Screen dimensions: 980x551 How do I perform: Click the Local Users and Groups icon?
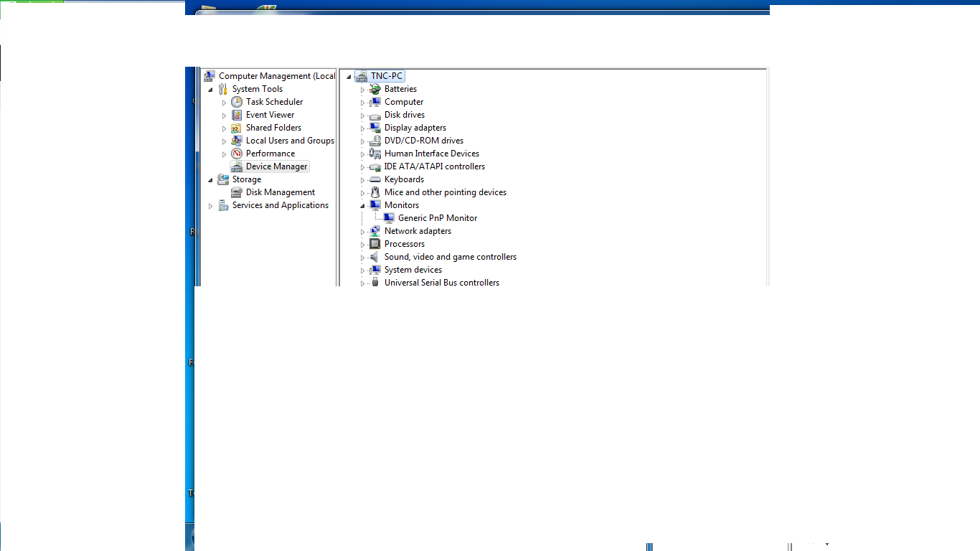pos(237,141)
